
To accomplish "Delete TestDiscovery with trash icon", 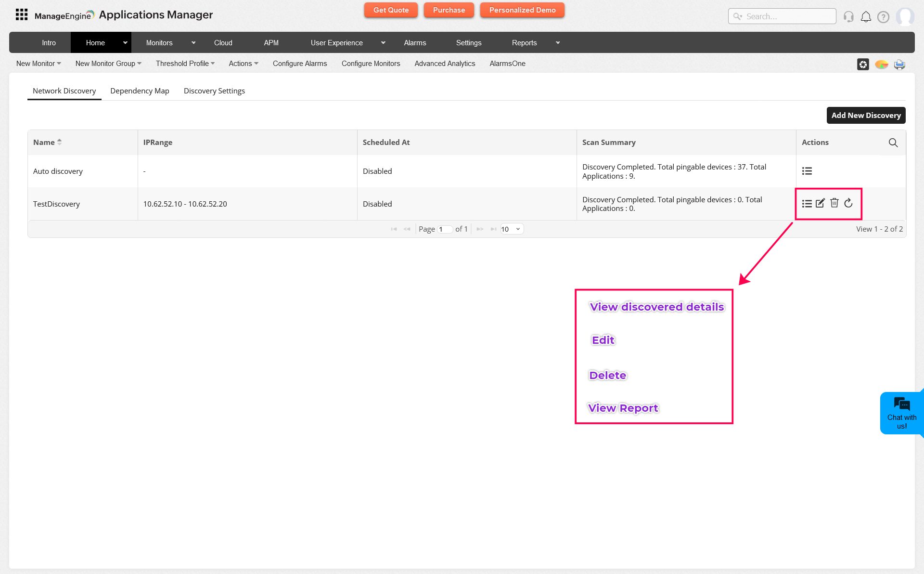I will pyautogui.click(x=834, y=203).
